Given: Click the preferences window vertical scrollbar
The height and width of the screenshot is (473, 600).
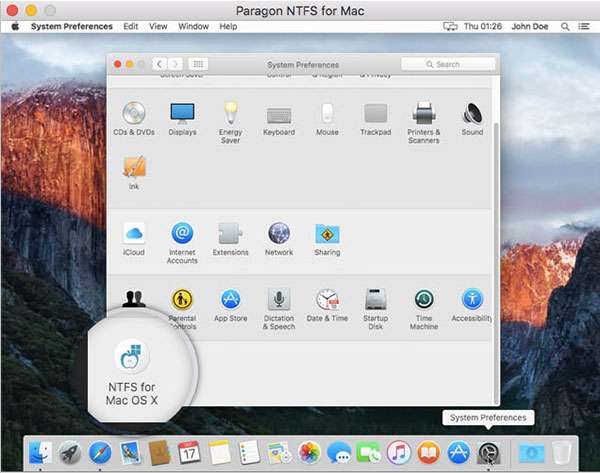Looking at the screenshot, I should click(x=496, y=263).
